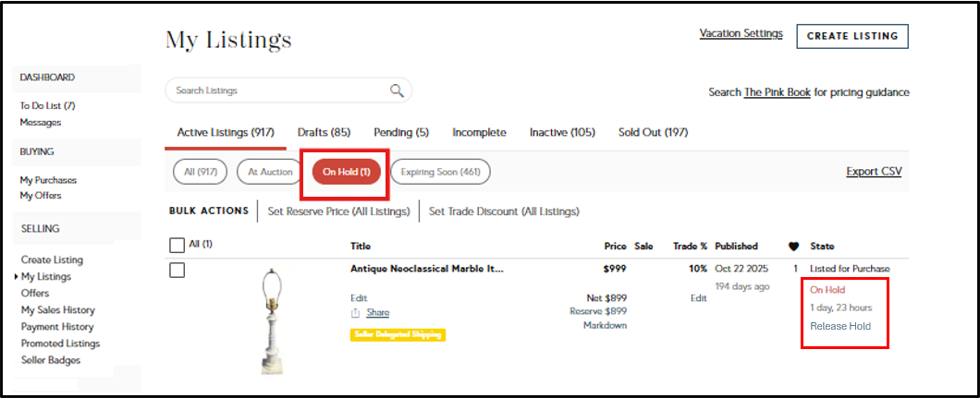The height and width of the screenshot is (398, 980).
Task: Click the heart favorites column icon
Action: click(794, 247)
